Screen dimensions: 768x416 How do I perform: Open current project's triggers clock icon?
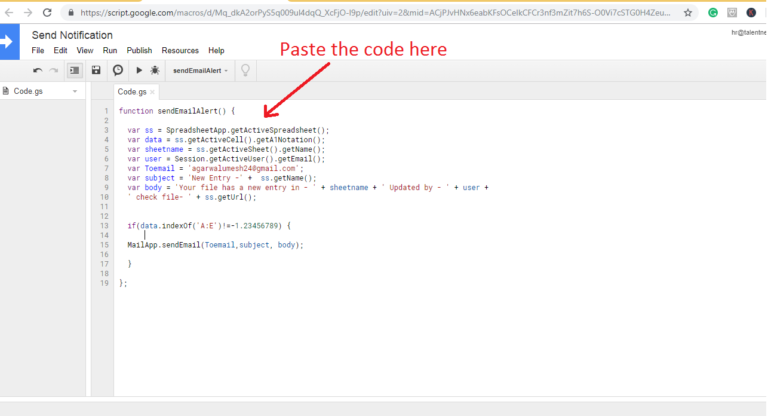[x=117, y=71]
